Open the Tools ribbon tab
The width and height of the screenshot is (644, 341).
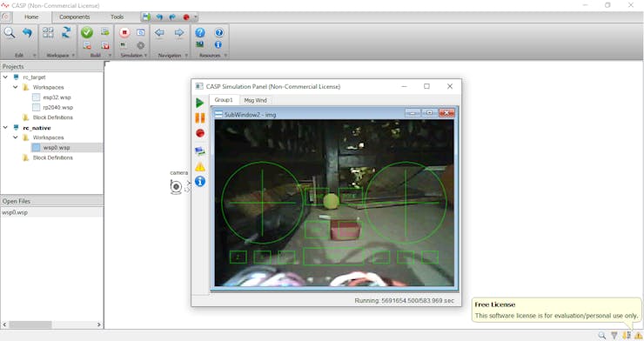pyautogui.click(x=117, y=17)
